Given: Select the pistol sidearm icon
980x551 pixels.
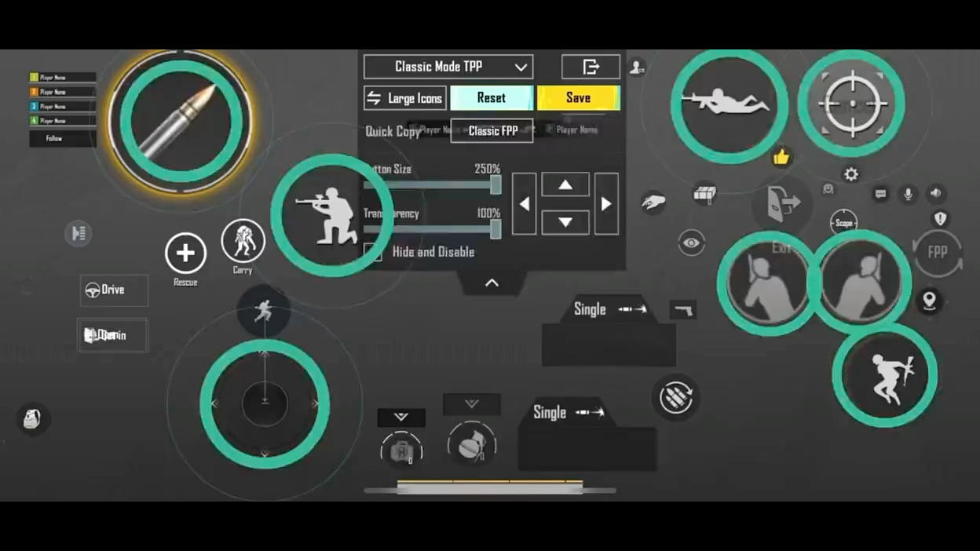Looking at the screenshot, I should pos(683,309).
